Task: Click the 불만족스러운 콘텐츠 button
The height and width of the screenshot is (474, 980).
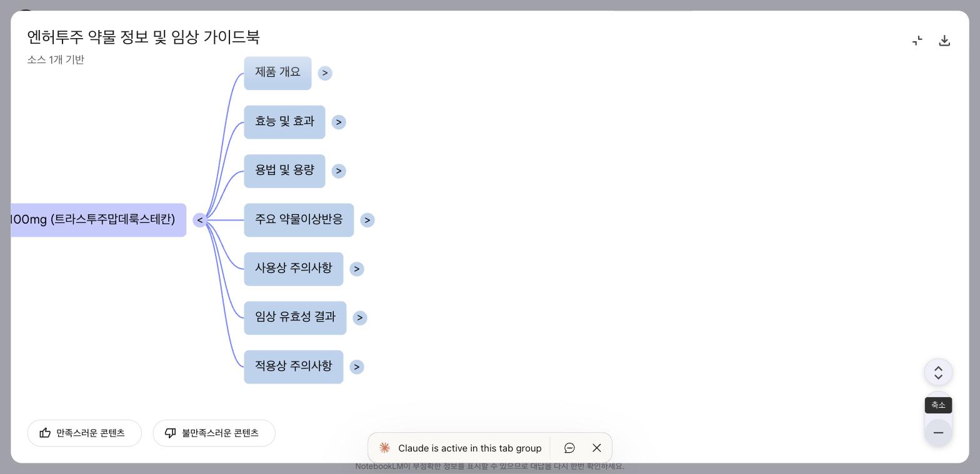Action: point(214,433)
